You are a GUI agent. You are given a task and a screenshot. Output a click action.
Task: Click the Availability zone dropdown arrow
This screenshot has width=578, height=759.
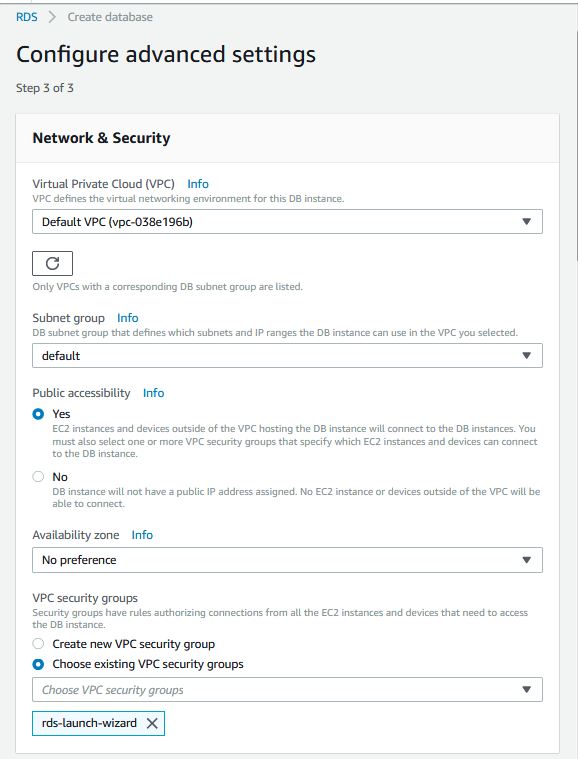[x=527, y=560]
